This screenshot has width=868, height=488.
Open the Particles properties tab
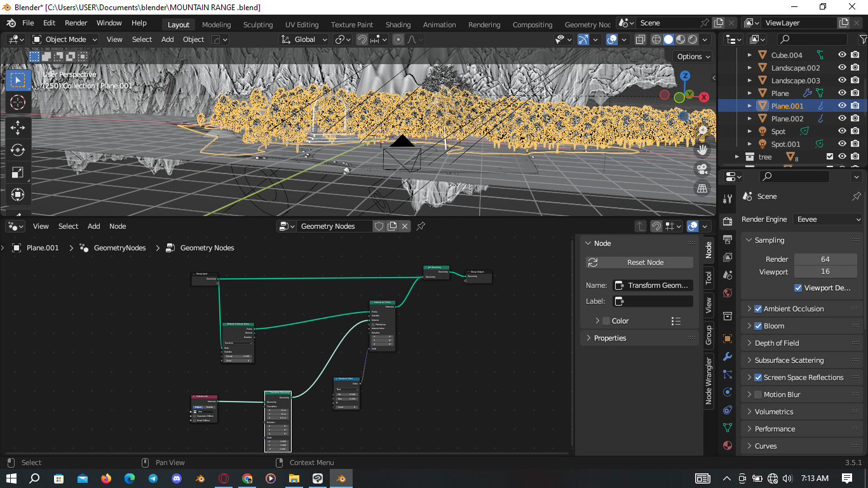click(x=728, y=374)
